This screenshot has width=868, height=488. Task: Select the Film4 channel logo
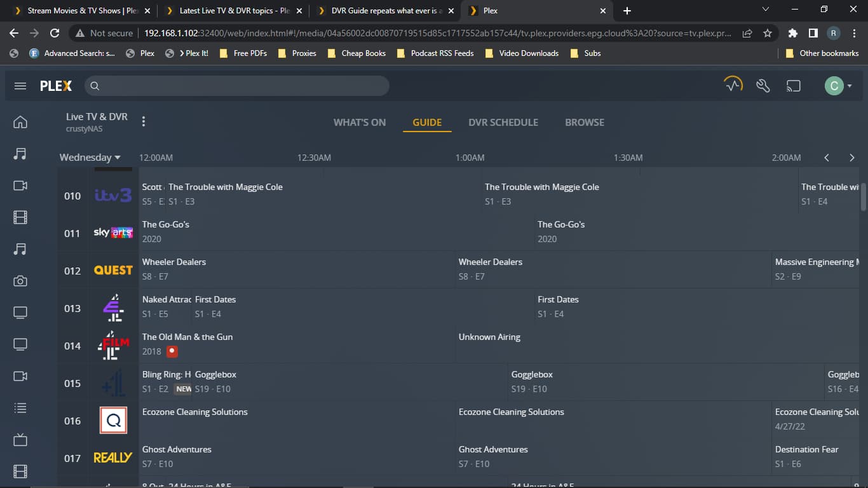pyautogui.click(x=113, y=346)
